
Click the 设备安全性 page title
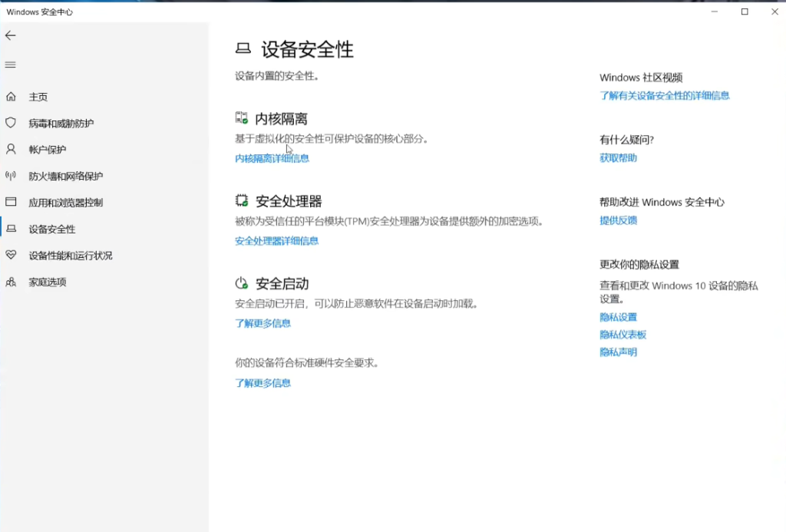click(307, 49)
